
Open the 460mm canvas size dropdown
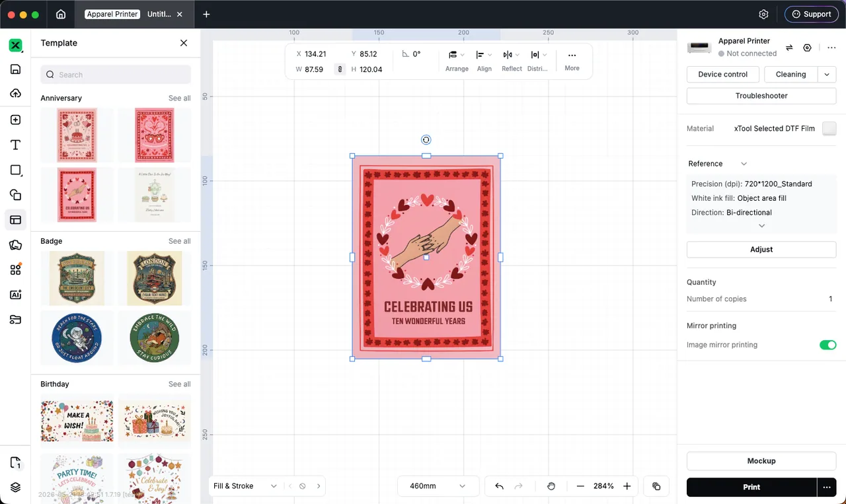(x=436, y=486)
